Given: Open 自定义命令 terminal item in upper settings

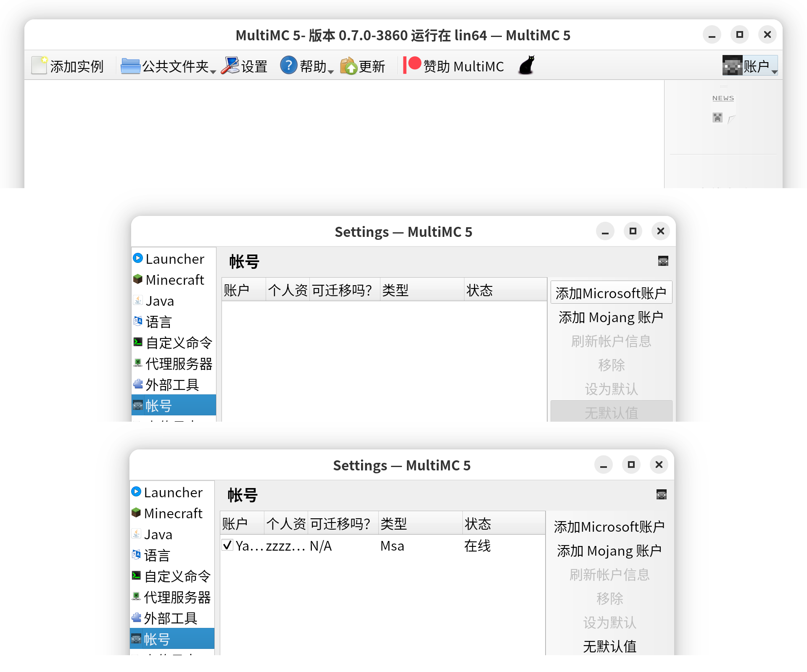Looking at the screenshot, I should (x=174, y=343).
